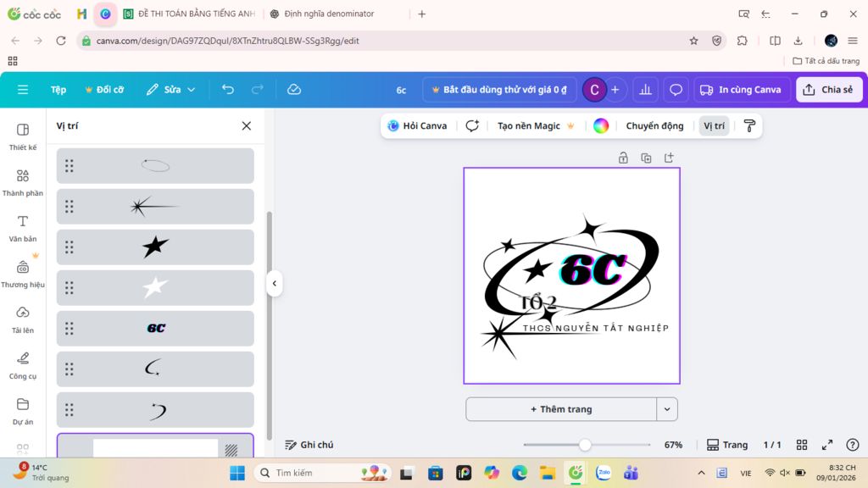
Task: Enter fullscreen presentation arrows icon
Action: [827, 444]
